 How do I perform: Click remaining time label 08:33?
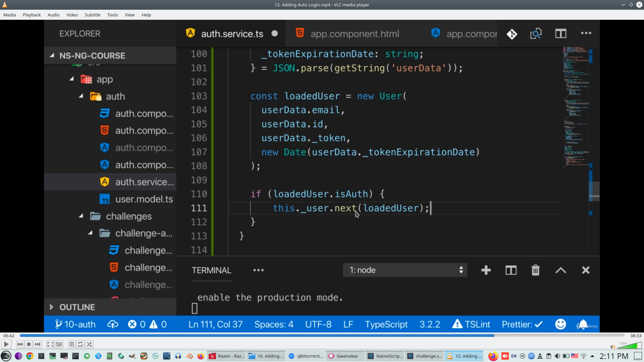pyautogui.click(x=636, y=336)
